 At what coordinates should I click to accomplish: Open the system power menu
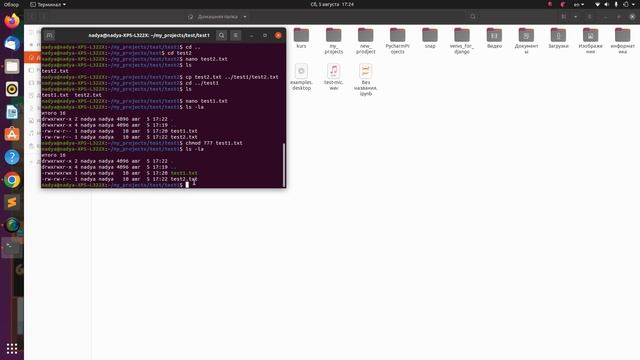click(x=629, y=4)
